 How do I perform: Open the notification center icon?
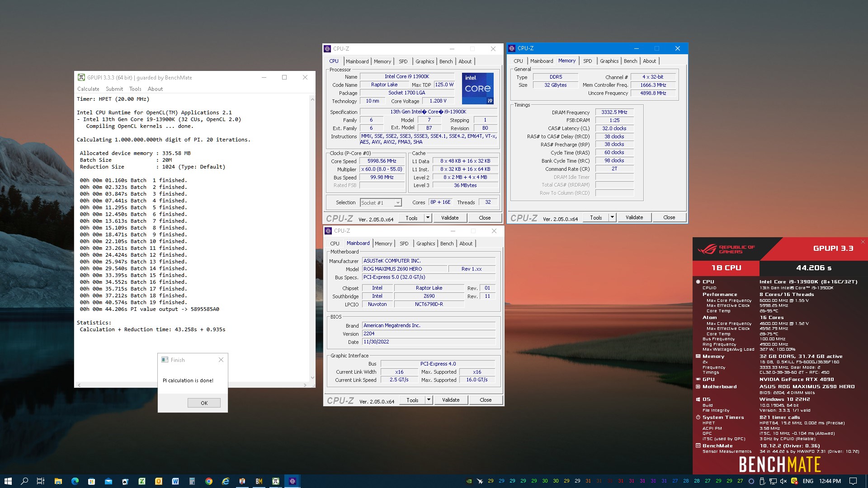853,481
